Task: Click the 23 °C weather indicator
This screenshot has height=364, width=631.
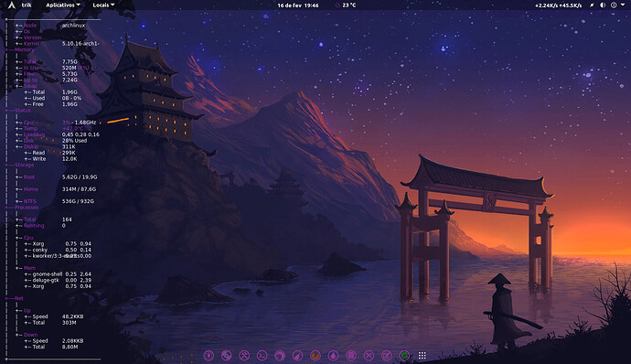Action: tap(349, 5)
